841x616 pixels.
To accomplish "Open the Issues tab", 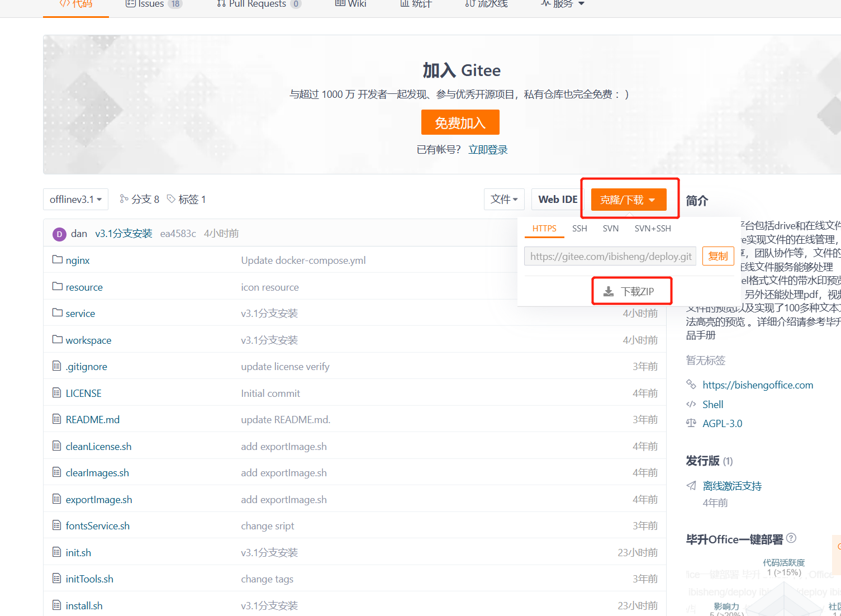I will pyautogui.click(x=154, y=4).
